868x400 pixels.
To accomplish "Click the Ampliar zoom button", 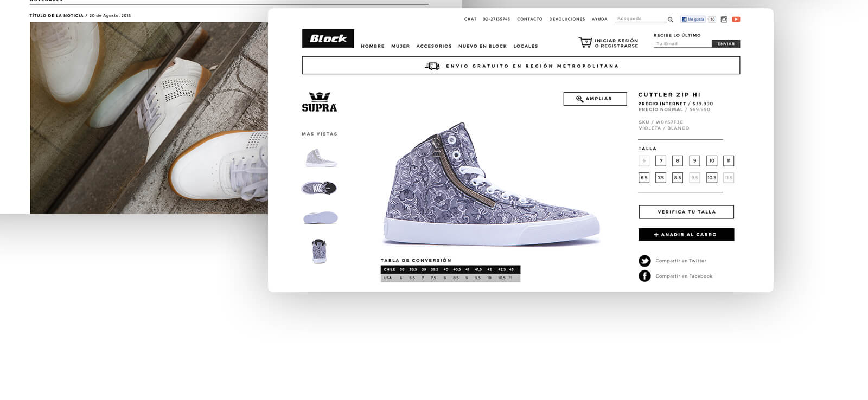I will [595, 99].
